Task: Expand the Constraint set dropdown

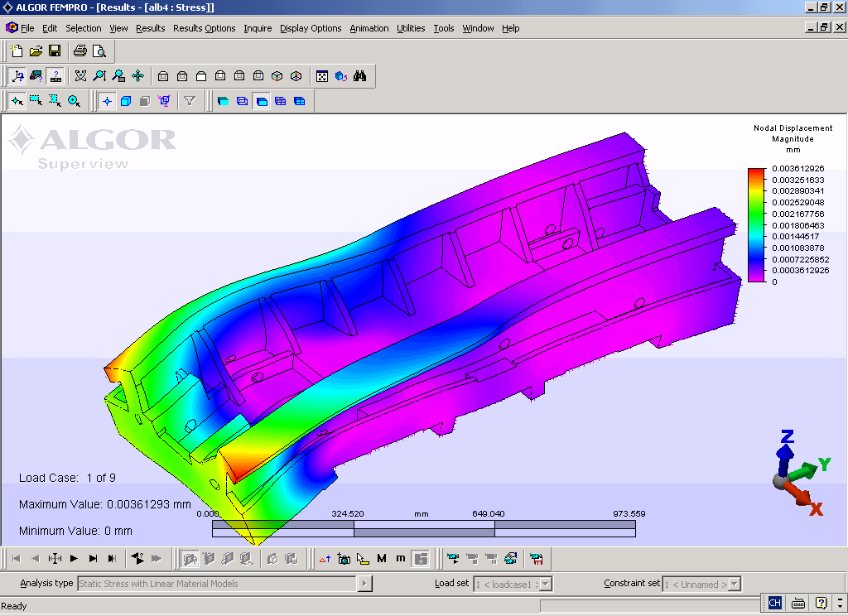Action: tap(735, 584)
